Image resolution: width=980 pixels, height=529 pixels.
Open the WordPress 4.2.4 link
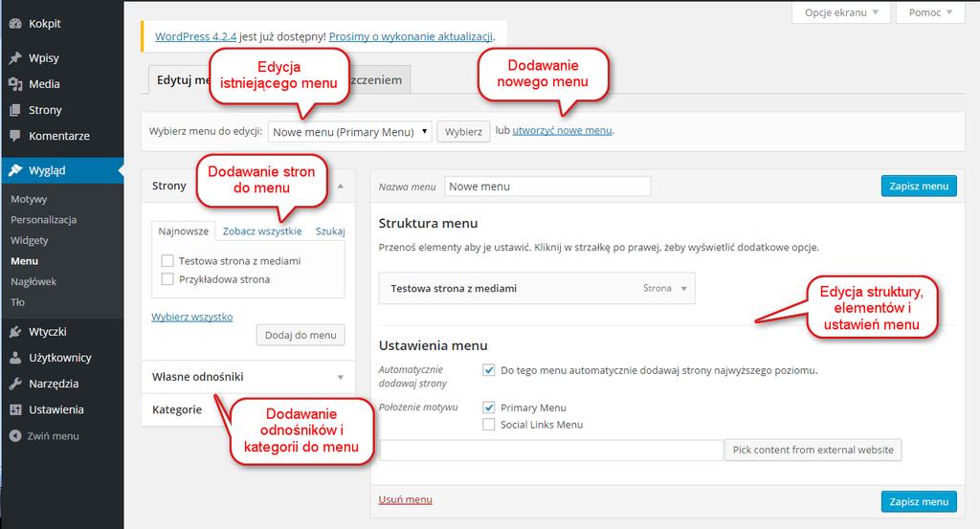(195, 37)
